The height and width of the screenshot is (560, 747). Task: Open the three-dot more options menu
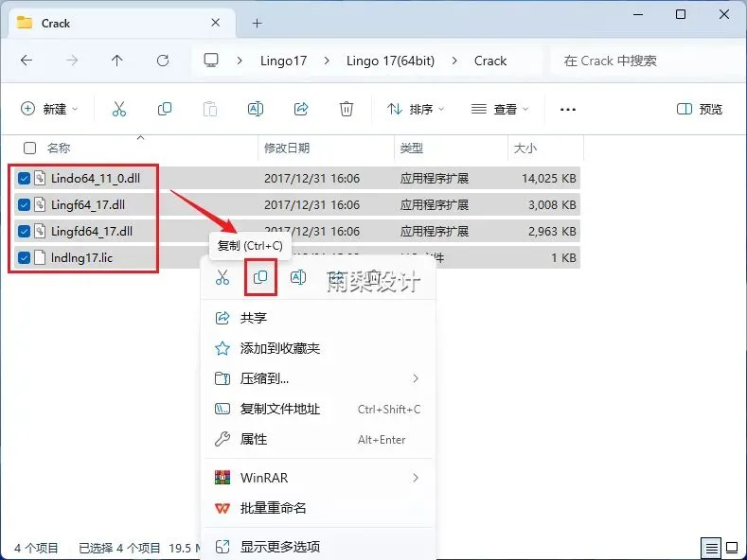(568, 110)
